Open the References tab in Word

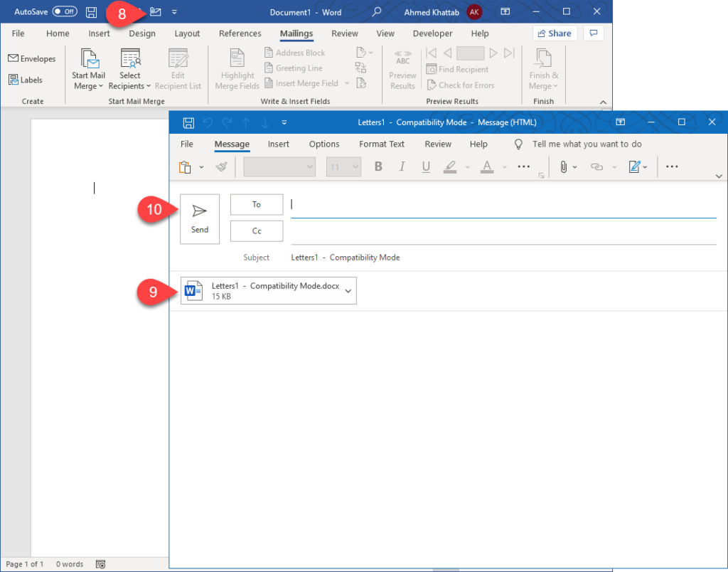point(240,33)
